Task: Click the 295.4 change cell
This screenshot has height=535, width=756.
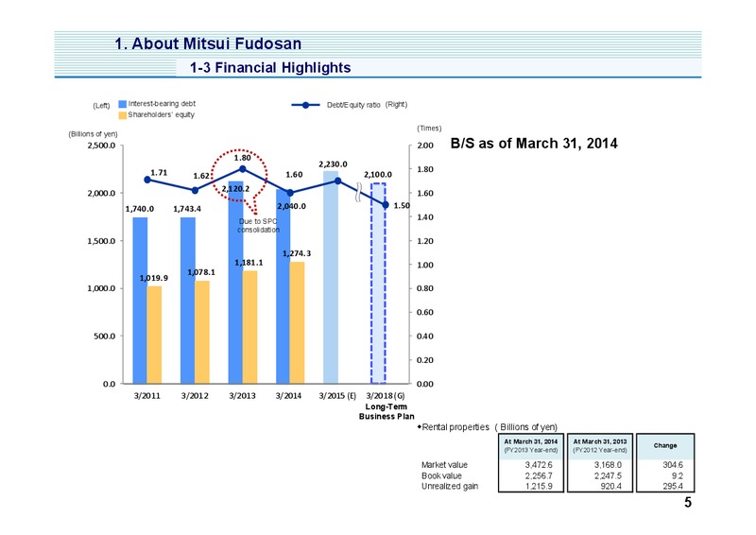Action: pos(673,486)
